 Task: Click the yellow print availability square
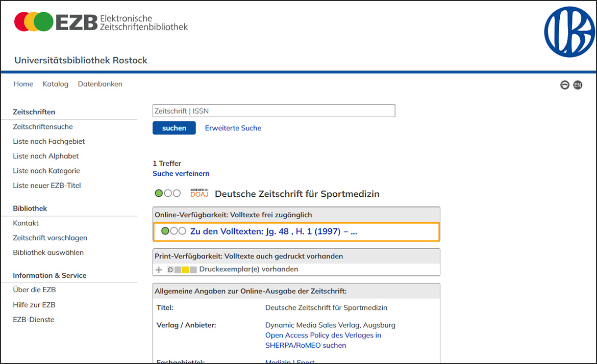pyautogui.click(x=185, y=270)
